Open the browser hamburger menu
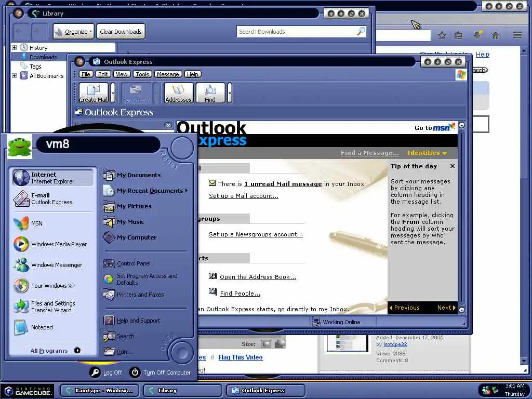This screenshot has height=399, width=532. [x=517, y=35]
